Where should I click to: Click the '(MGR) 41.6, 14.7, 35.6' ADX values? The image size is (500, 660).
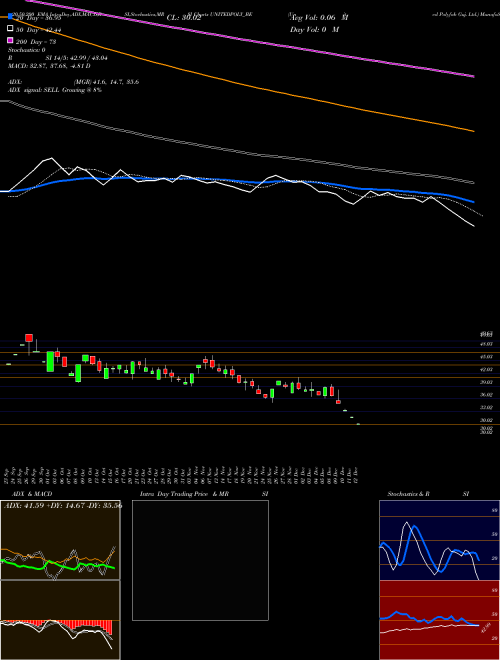point(106,82)
